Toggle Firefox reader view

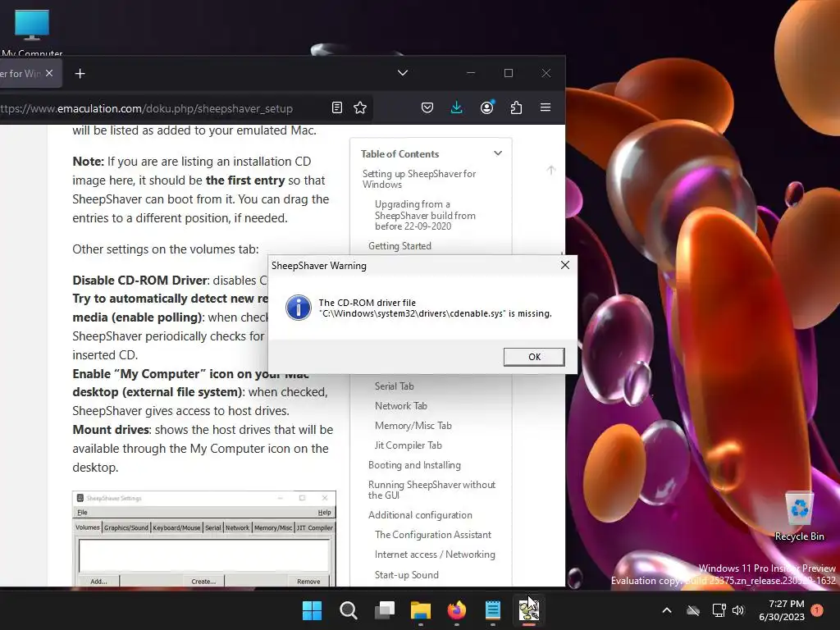pos(337,107)
